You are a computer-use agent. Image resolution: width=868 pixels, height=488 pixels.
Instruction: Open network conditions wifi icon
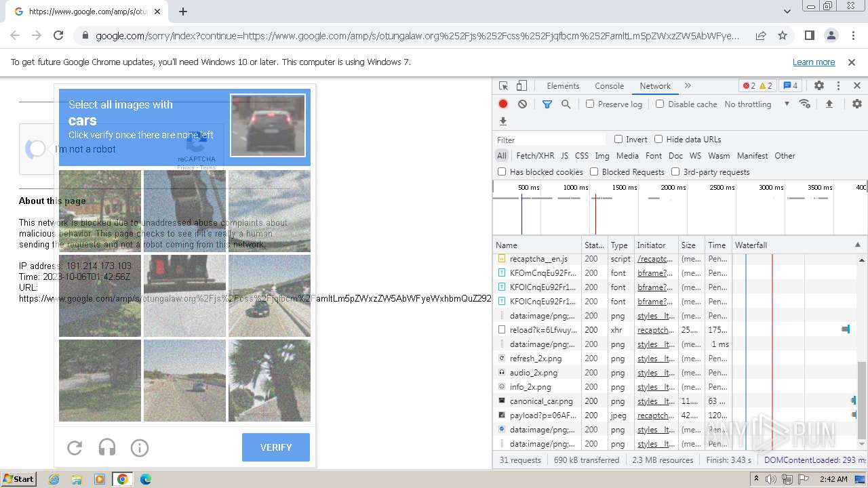pos(805,104)
